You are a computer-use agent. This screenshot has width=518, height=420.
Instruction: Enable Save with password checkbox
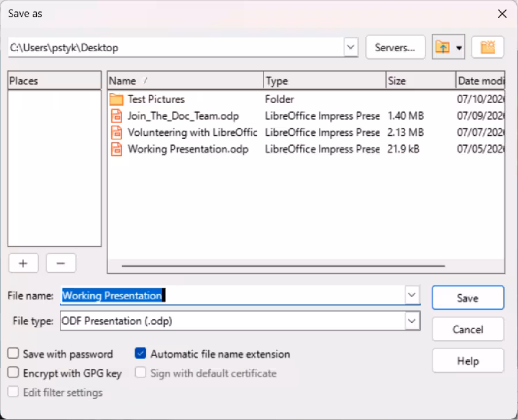point(13,353)
